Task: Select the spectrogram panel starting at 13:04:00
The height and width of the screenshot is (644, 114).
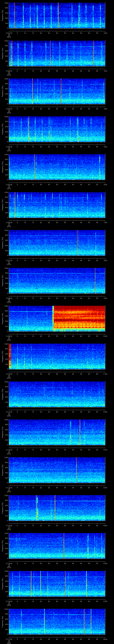Action: (x=57, y=129)
